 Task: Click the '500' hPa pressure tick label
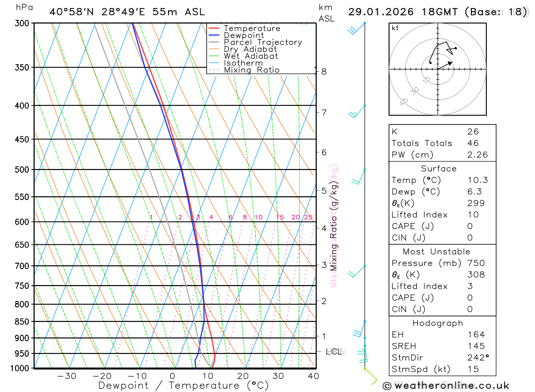point(22,170)
